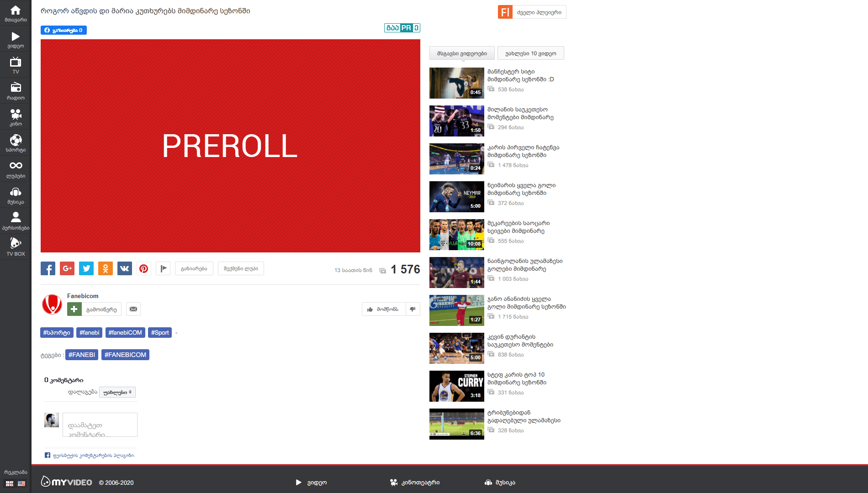Open the Sport section in sidebar

click(16, 143)
